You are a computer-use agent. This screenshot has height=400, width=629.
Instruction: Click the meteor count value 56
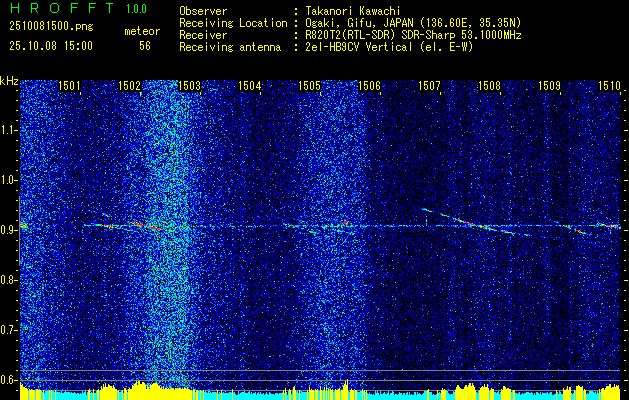(145, 46)
